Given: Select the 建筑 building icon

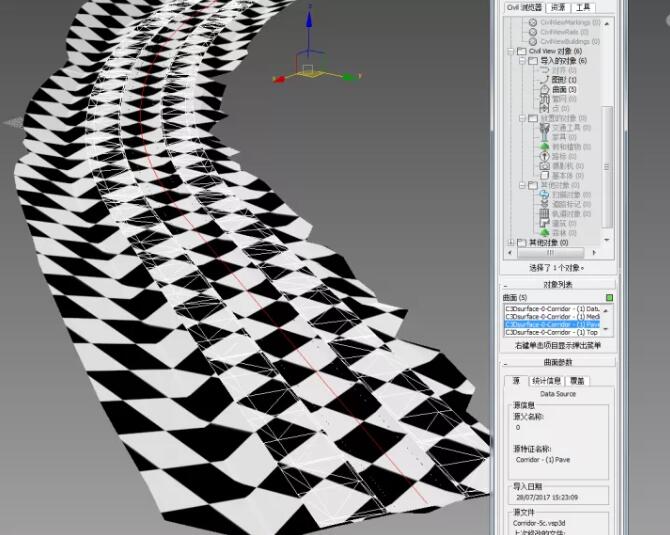Looking at the screenshot, I should 544,223.
